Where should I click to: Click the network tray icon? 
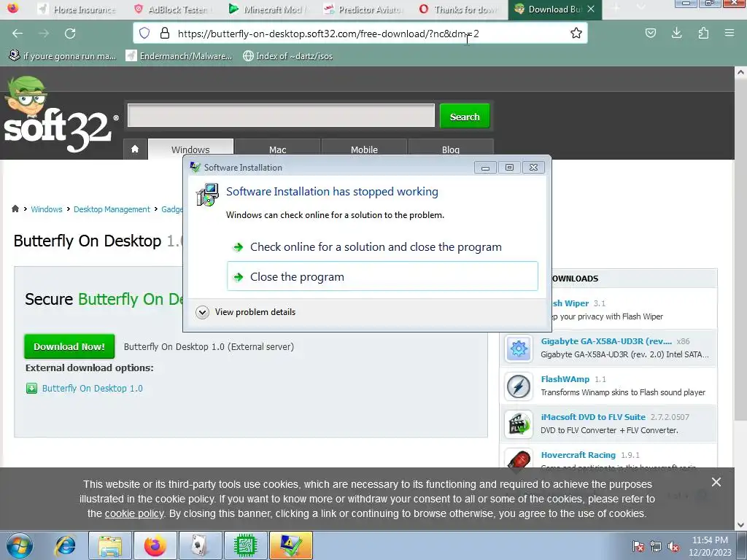point(656,546)
